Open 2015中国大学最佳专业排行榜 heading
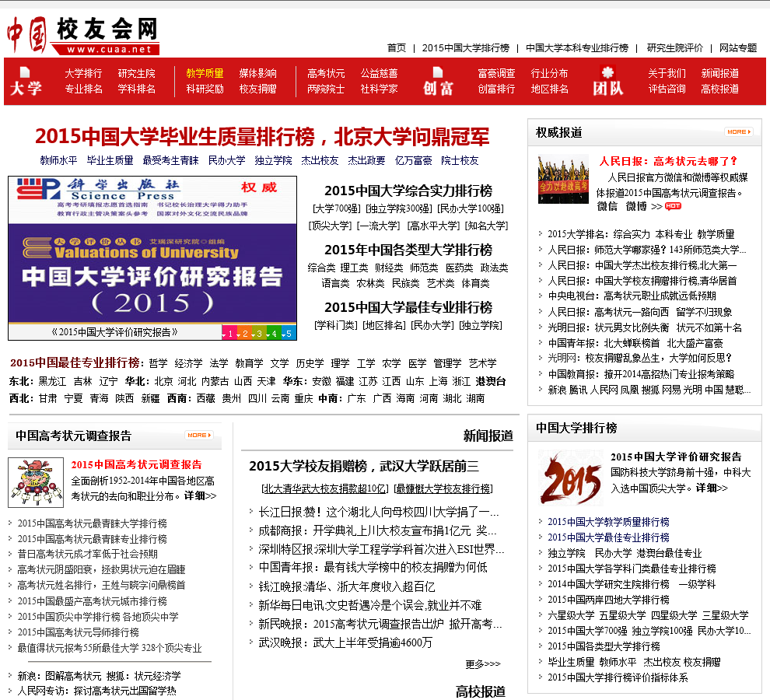Viewport: 770px width, 700px height. pos(408,307)
